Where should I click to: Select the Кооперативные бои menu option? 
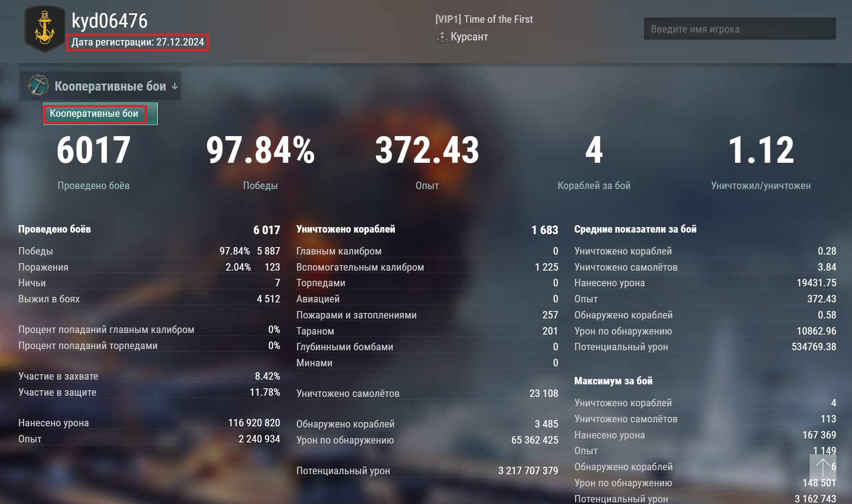[100, 114]
